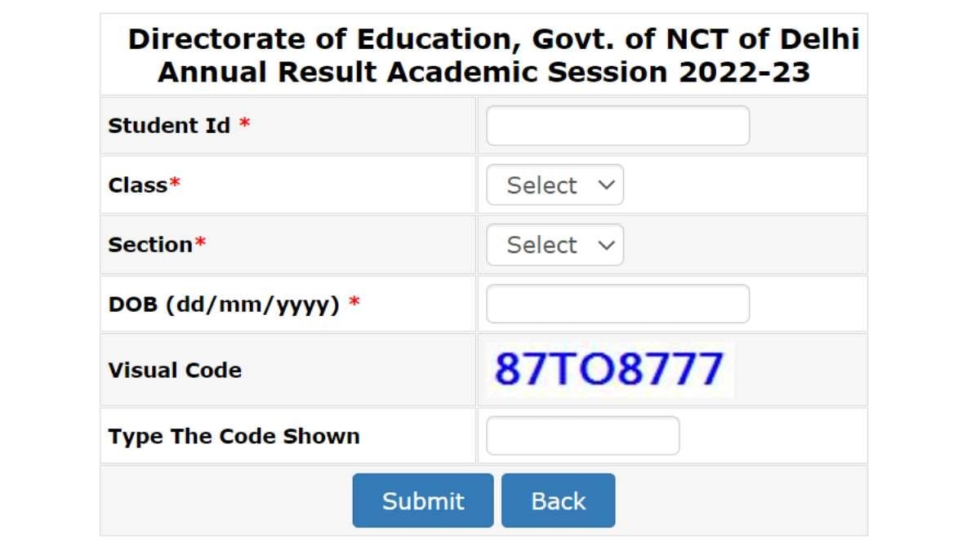
Task: Click the Student Id input field
Action: (x=617, y=126)
